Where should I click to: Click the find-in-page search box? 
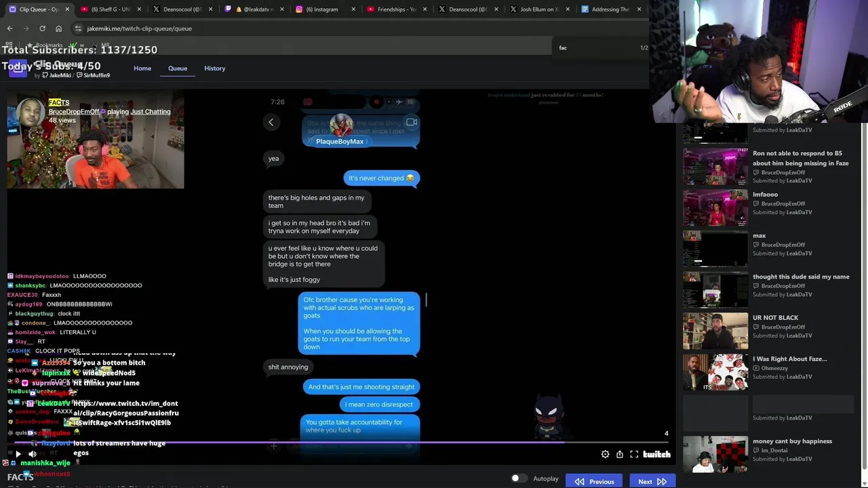click(597, 47)
